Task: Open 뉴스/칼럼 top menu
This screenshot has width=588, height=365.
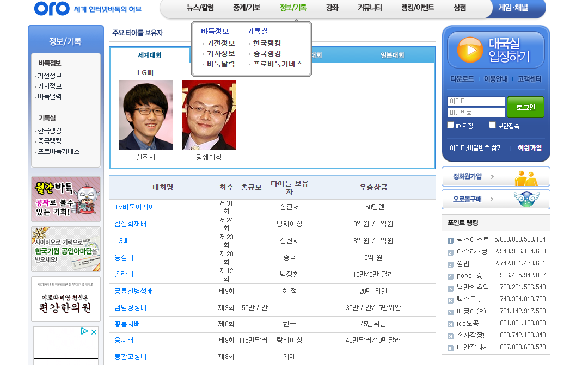Action: (200, 8)
